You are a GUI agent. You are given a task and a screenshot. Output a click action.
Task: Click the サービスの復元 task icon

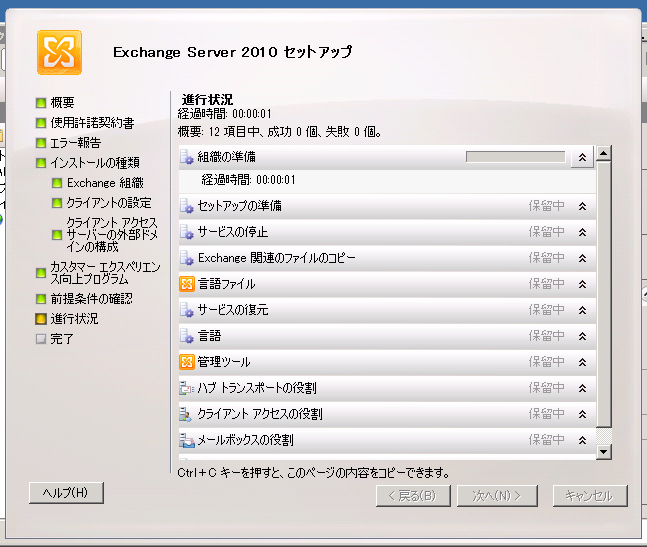[187, 310]
